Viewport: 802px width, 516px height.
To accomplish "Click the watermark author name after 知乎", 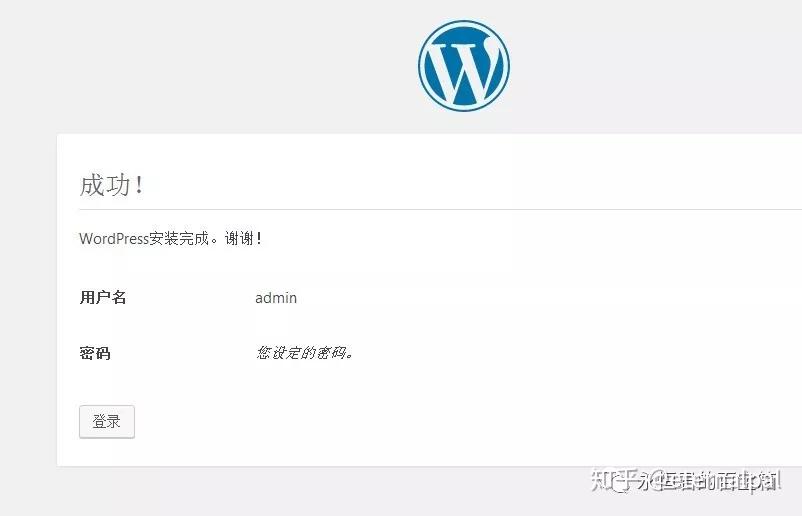I will coord(710,482).
